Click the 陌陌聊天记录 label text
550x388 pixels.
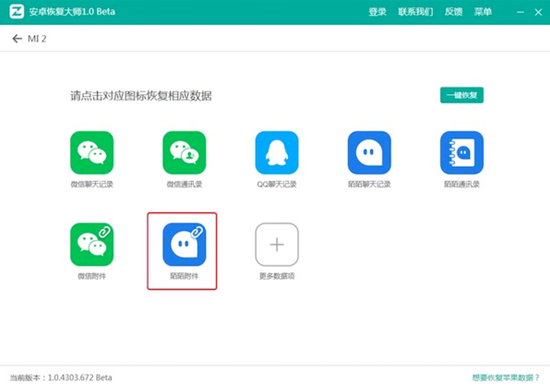click(x=369, y=184)
